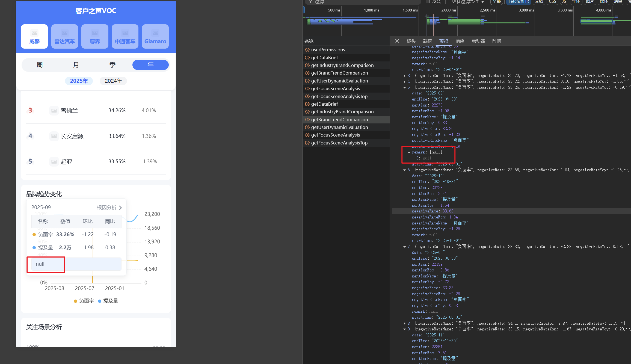This screenshot has height=364, width=631.
Task: Expand JSON array item 4
Action: [404, 82]
